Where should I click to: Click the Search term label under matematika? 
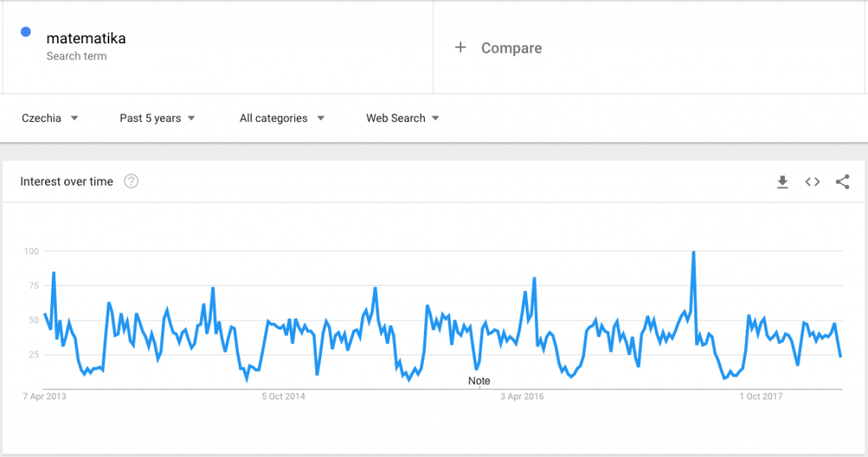click(76, 56)
